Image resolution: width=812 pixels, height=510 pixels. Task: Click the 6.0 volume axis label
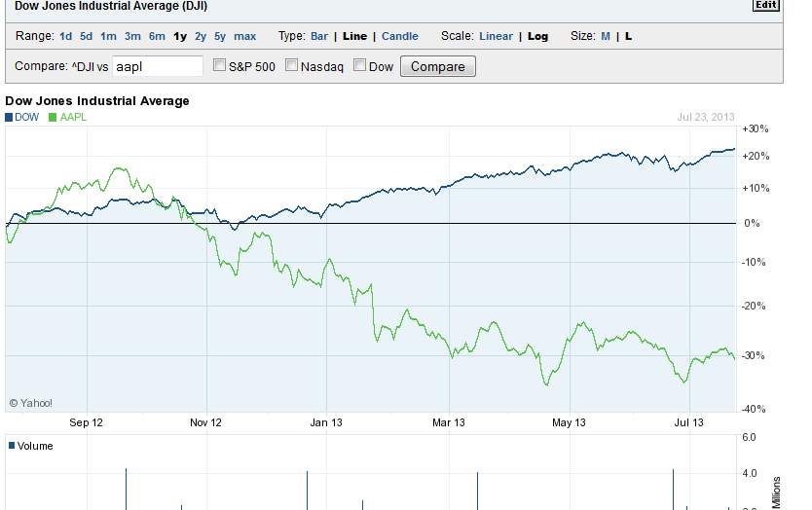pos(750,438)
